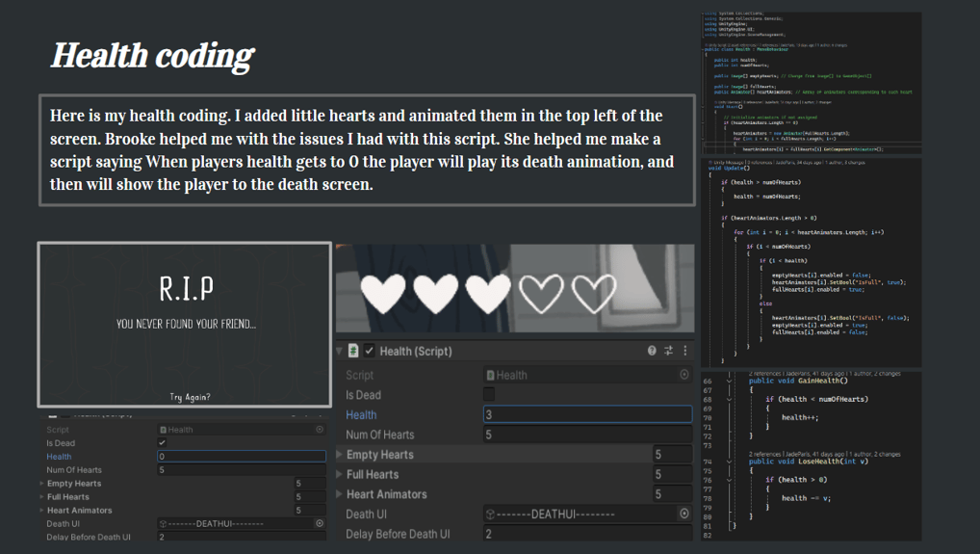Click object picker for Script in Is-Dead inspector
The height and width of the screenshot is (554, 980).
pyautogui.click(x=320, y=429)
